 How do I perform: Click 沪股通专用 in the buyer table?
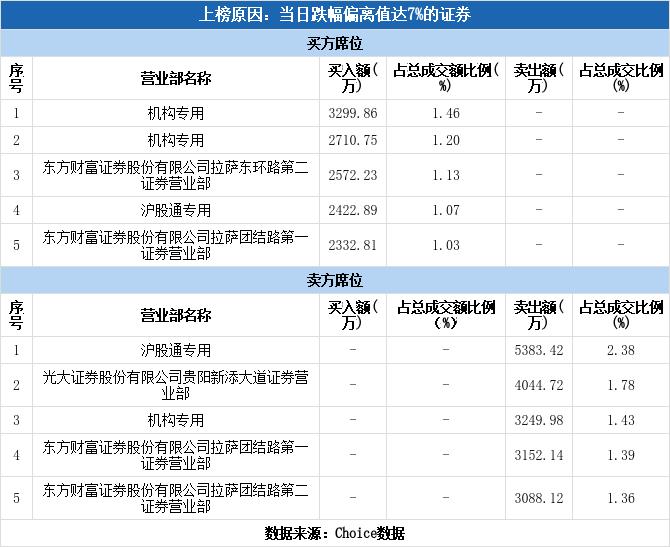click(176, 210)
